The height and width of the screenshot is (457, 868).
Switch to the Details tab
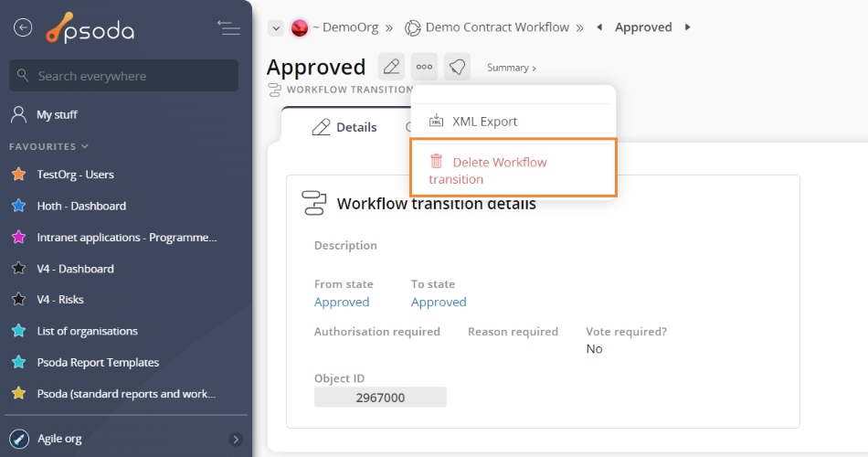[x=344, y=127]
